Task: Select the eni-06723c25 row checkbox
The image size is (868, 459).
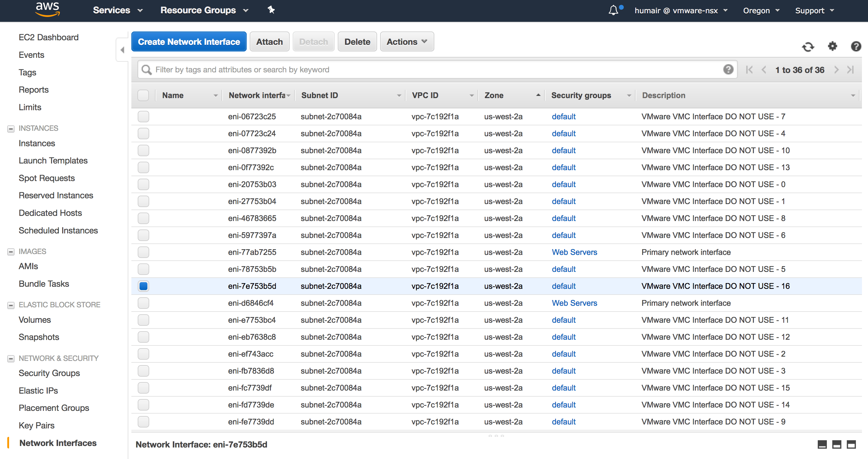Action: point(143,117)
